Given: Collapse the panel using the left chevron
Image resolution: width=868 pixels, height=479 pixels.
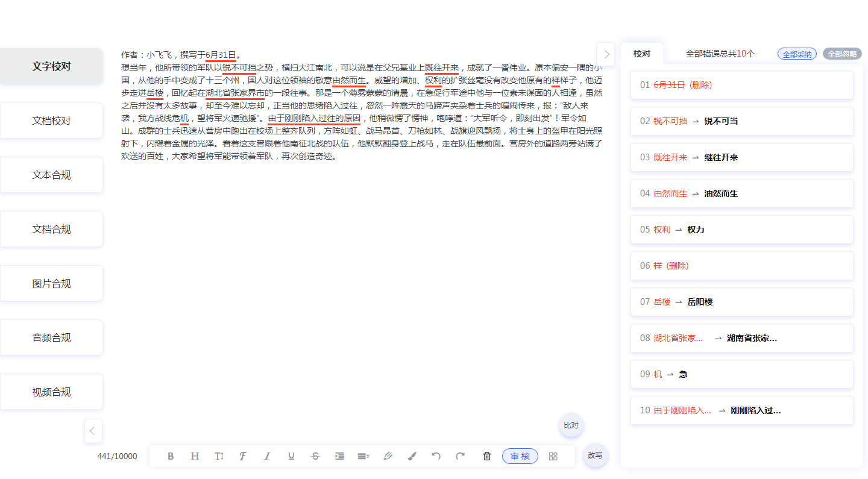Looking at the screenshot, I should point(93,431).
